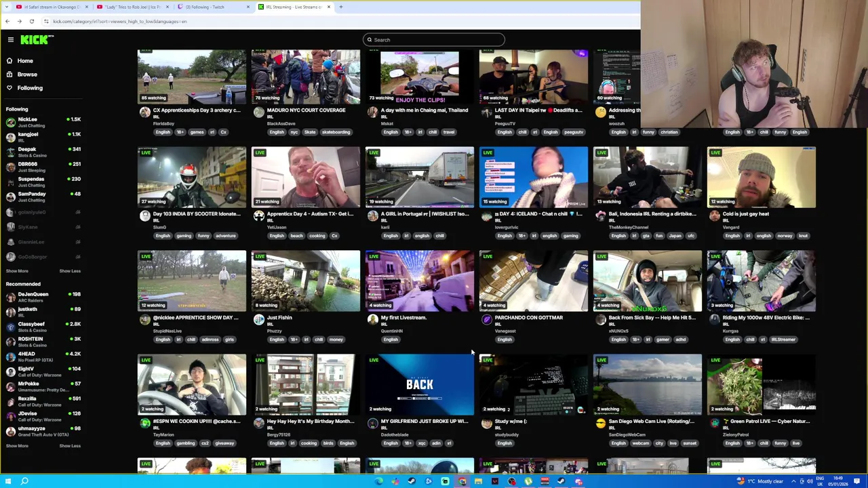The image size is (868, 488).
Task: Expand the tab search dropdown
Action: [6, 7]
